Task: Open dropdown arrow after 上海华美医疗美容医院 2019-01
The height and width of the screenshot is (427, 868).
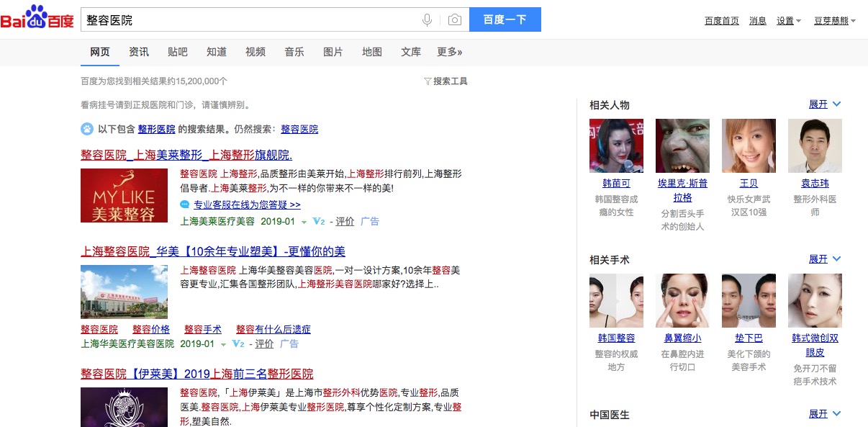Action: 223,345
